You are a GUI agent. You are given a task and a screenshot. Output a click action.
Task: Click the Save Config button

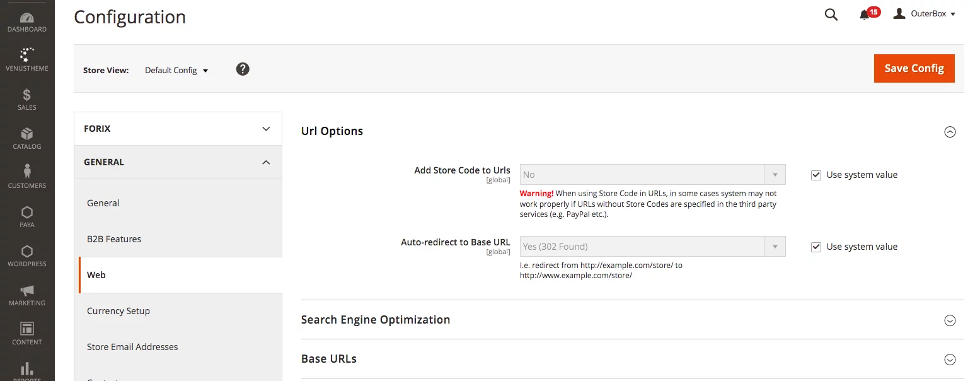914,68
